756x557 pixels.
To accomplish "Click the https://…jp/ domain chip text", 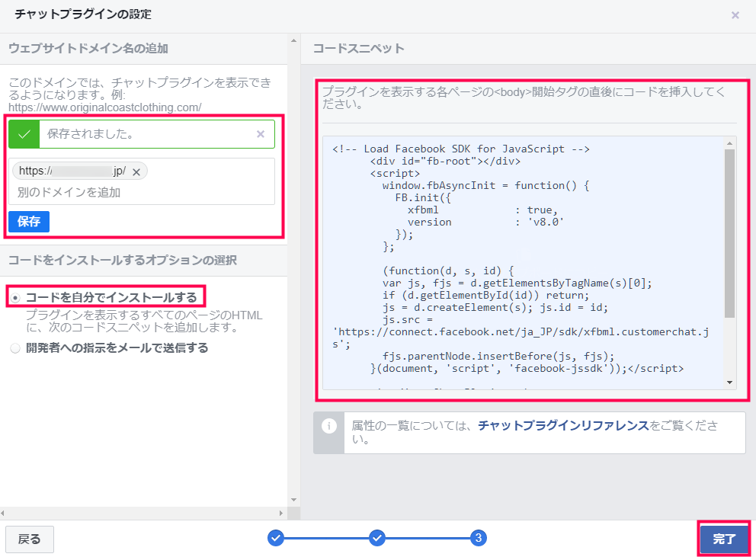I will click(72, 171).
